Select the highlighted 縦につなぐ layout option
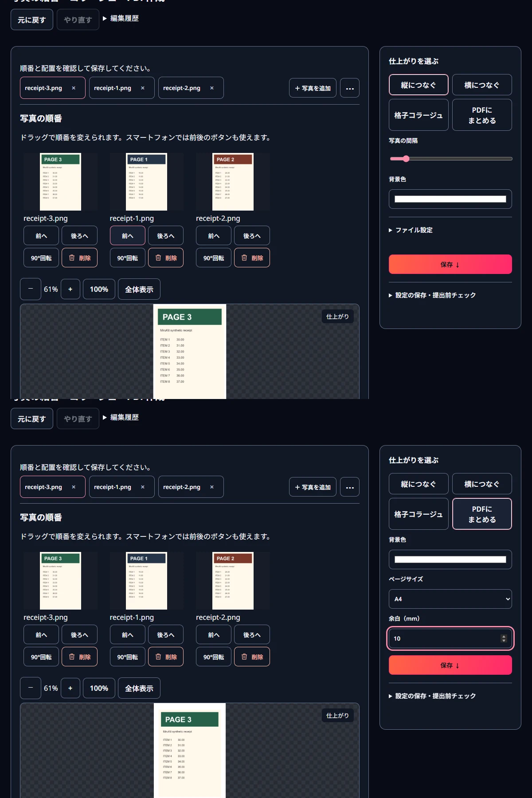Image resolution: width=532 pixels, height=798 pixels. [419, 85]
